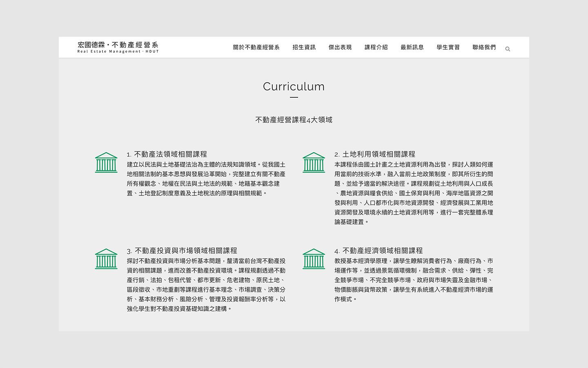Click building icon beside 不動產投資與市場領域相關課程
The height and width of the screenshot is (368, 588).
click(106, 259)
